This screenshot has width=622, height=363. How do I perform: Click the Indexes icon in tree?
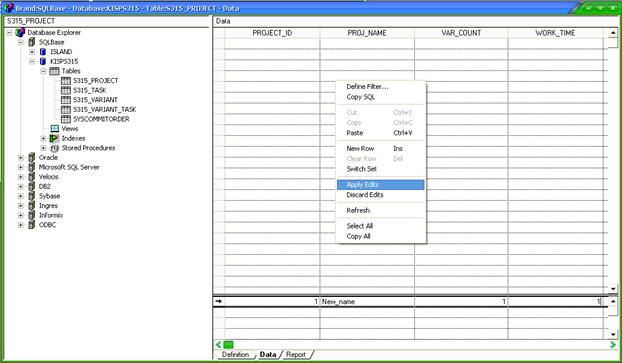point(54,138)
